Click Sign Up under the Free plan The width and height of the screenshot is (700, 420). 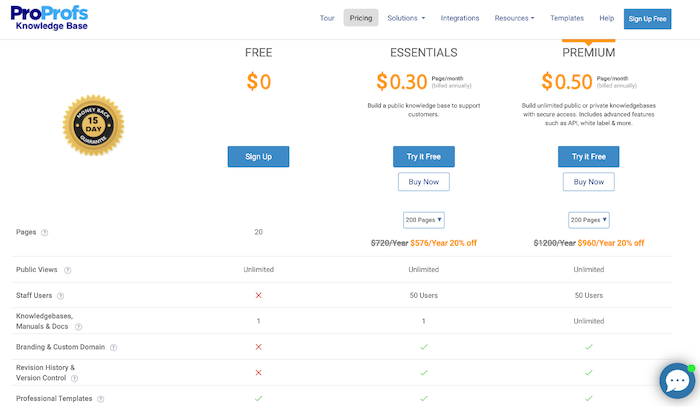[258, 157]
